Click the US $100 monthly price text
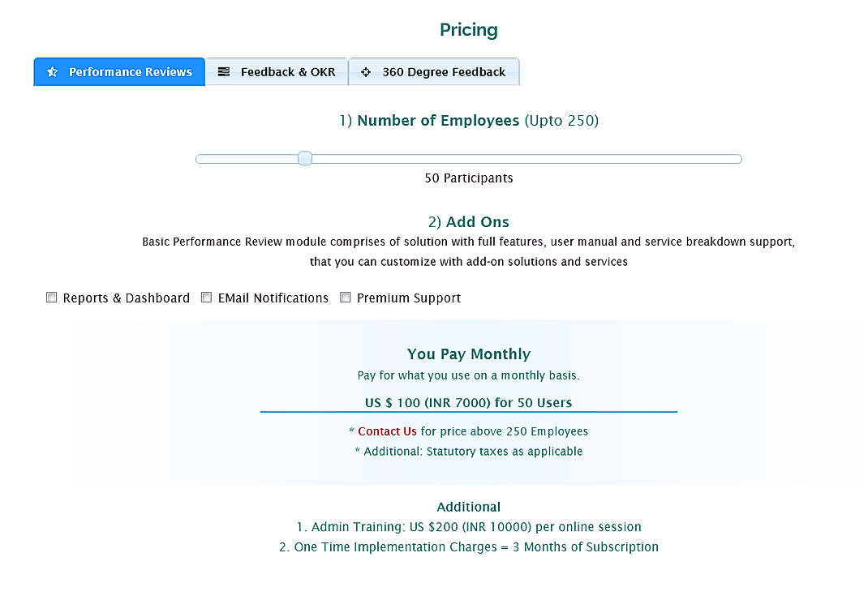The width and height of the screenshot is (868, 600). (x=469, y=402)
